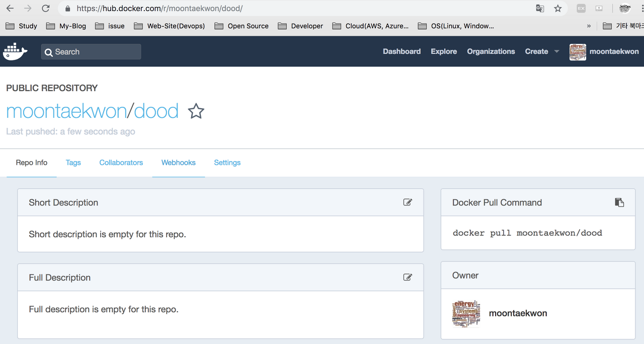
Task: Open the OS(Linux, Window... bookmarks folder
Action: pos(456,26)
